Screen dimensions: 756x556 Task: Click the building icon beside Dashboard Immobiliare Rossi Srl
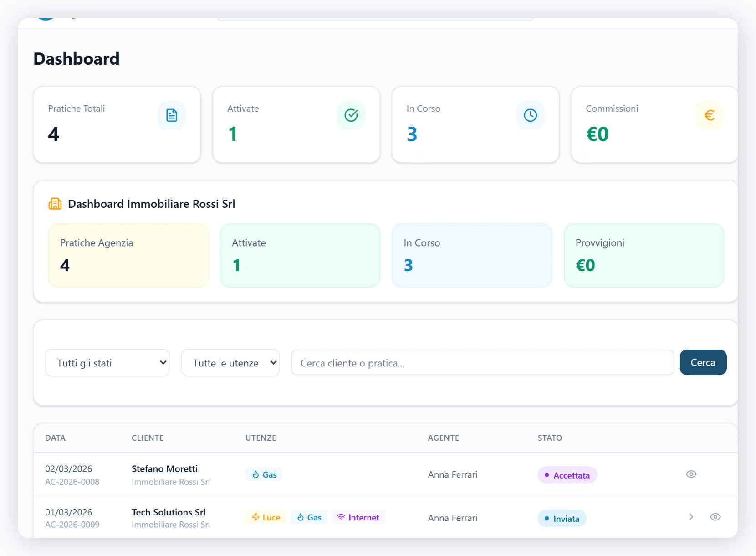[55, 204]
